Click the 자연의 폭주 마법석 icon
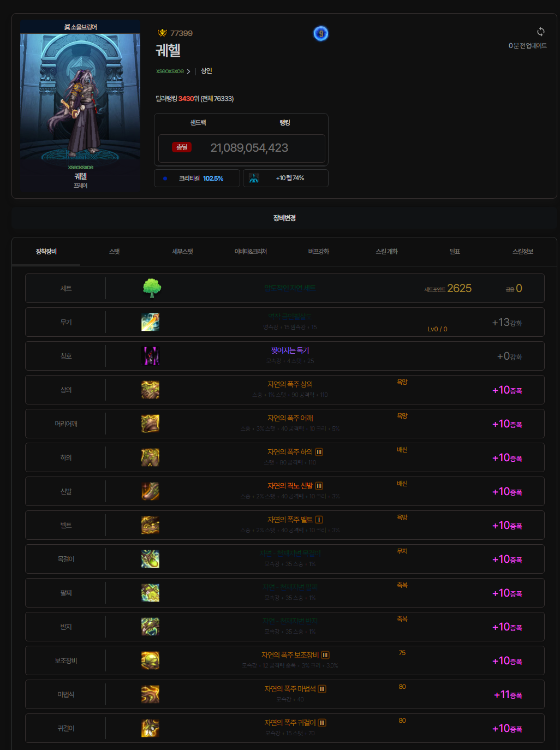Image resolution: width=560 pixels, height=750 pixels. click(x=150, y=694)
